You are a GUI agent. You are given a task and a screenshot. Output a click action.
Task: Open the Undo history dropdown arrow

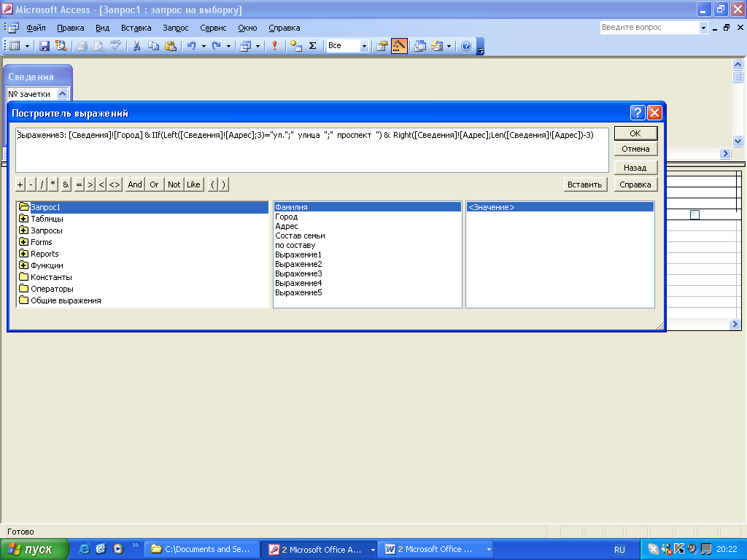204,46
